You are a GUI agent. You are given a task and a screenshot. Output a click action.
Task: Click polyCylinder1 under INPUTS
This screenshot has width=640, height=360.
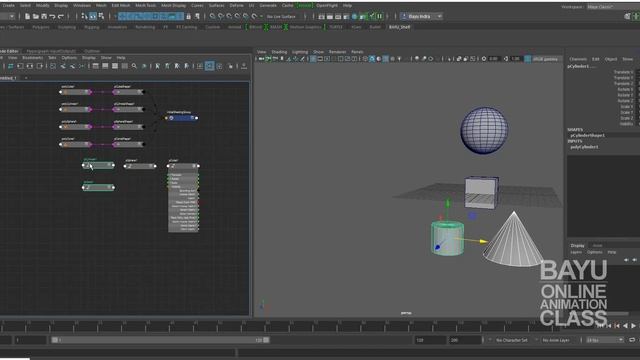coord(584,147)
